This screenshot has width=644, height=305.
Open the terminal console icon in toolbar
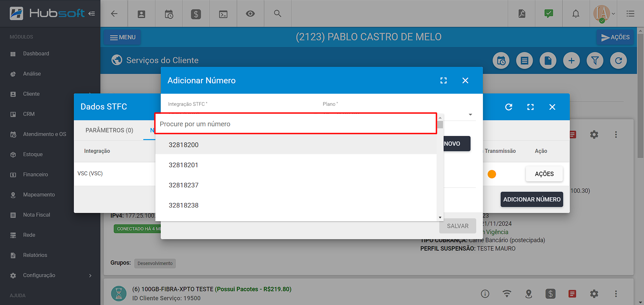[223, 14]
